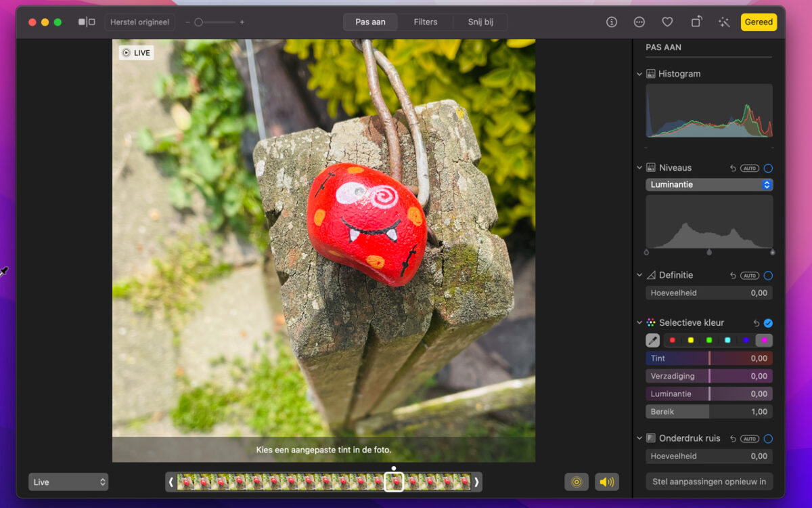
Task: Switch to the Filters tab
Action: [426, 22]
